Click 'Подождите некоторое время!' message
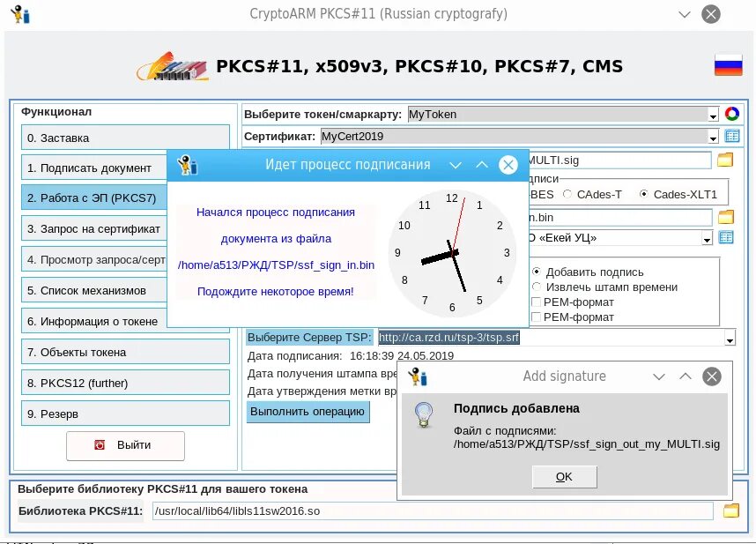 pos(275,291)
